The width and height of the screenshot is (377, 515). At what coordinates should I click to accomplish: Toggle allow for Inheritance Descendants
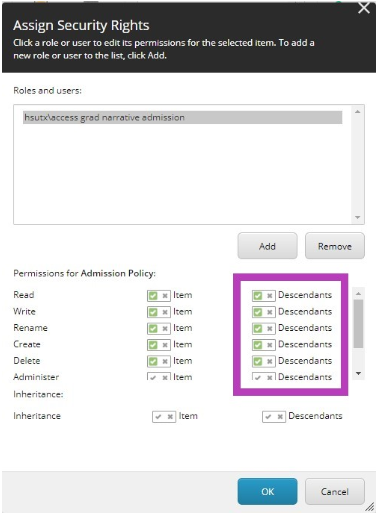[268, 417]
